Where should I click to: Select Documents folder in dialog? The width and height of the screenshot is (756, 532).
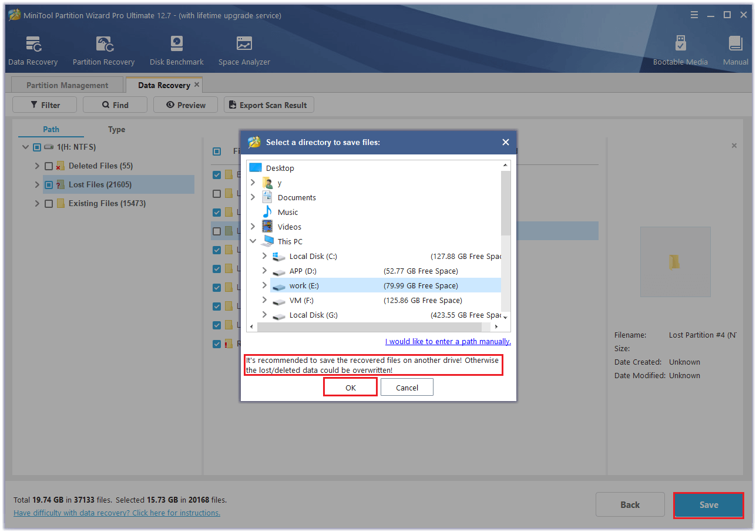click(289, 197)
